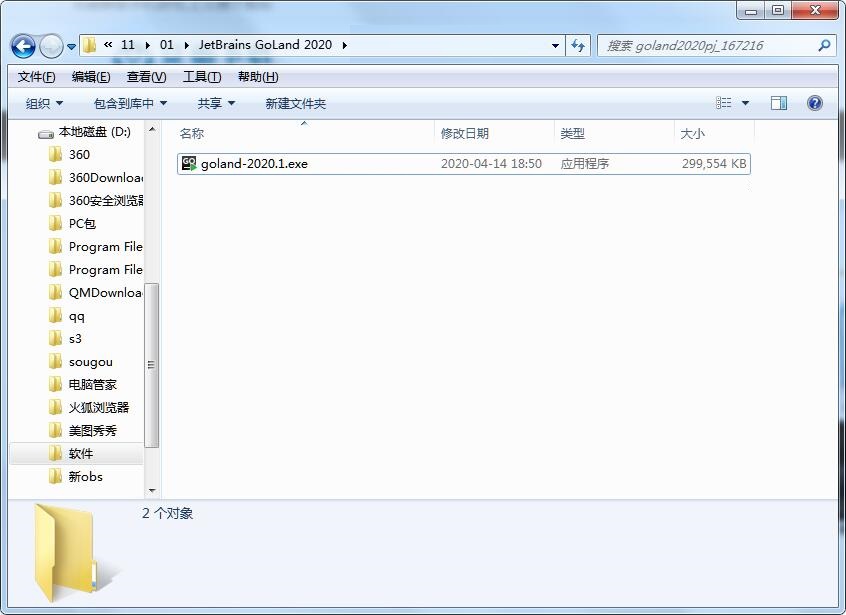The image size is (846, 615).
Task: Open address bar history dropdown
Action: [555, 46]
